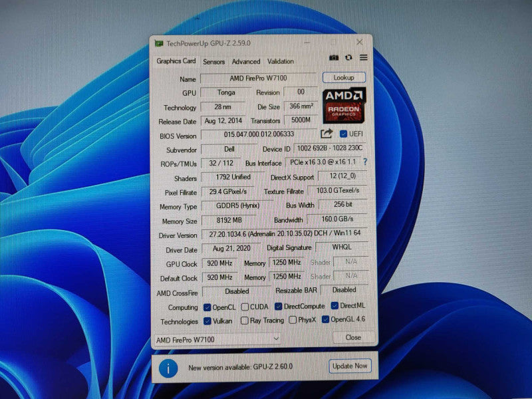Click the Device ID value 1002 692B - 1028 230C
Viewport: 532px width, 399px height.
point(330,148)
